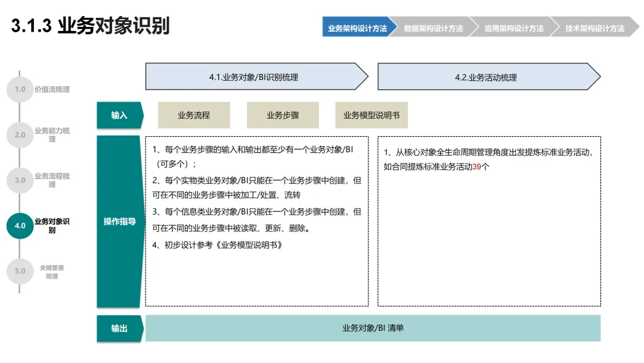Viewport: 644px width, 363px height.
Task: Select the 技术架构设计方法 chevron tab
Action: [x=595, y=27]
